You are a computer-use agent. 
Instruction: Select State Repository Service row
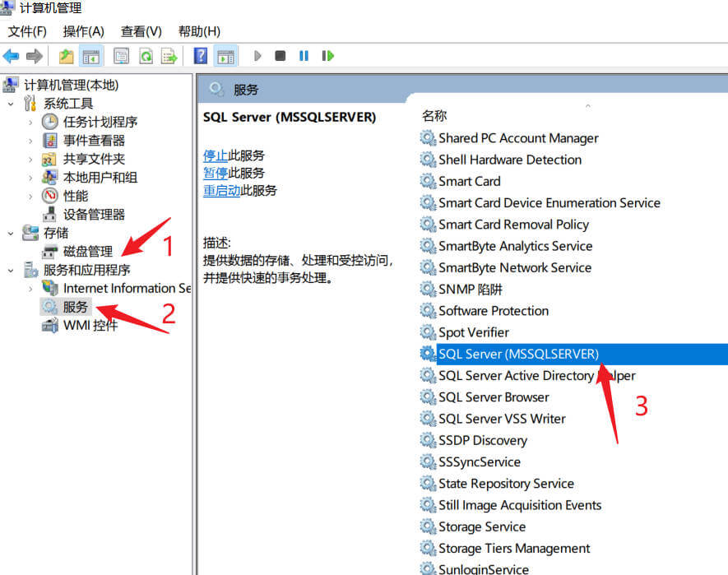[506, 484]
